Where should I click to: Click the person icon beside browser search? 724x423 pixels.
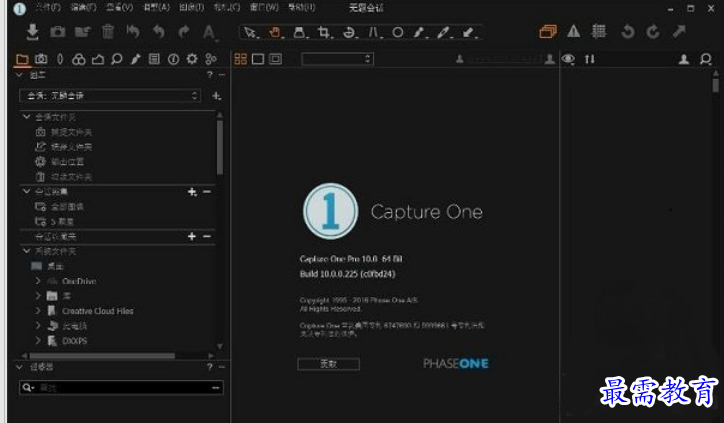coord(684,59)
